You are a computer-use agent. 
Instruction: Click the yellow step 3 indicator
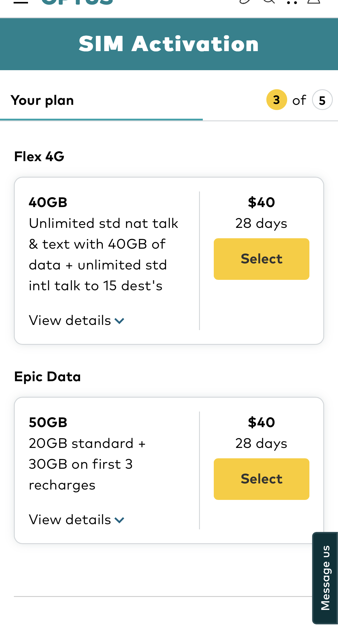276,100
